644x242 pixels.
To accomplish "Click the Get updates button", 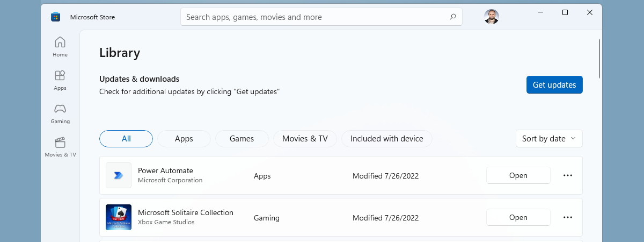I will [x=554, y=85].
